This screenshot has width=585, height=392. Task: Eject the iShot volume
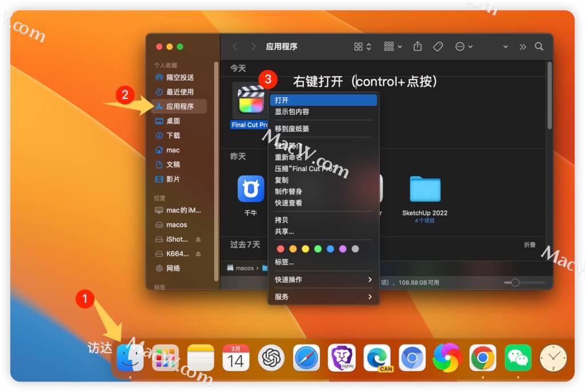pos(198,239)
